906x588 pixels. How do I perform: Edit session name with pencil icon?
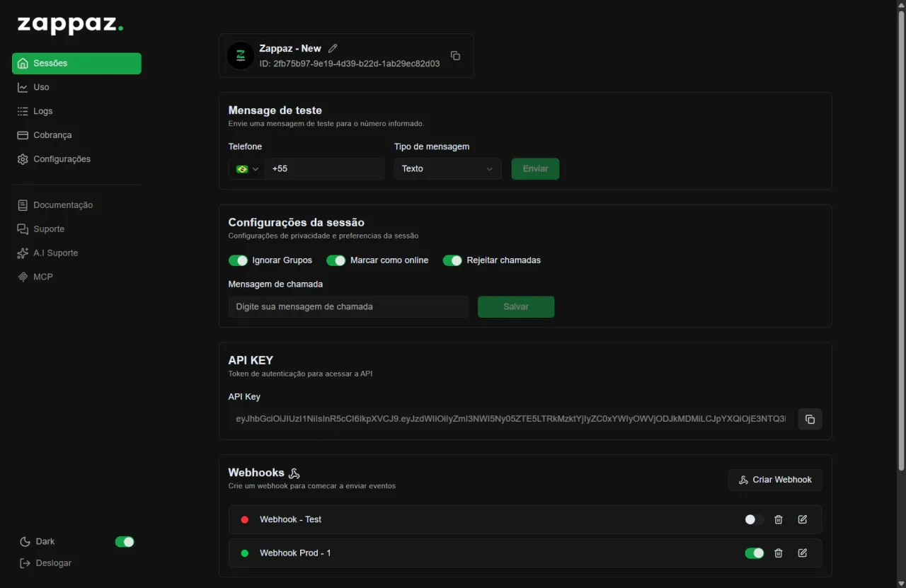click(x=333, y=48)
